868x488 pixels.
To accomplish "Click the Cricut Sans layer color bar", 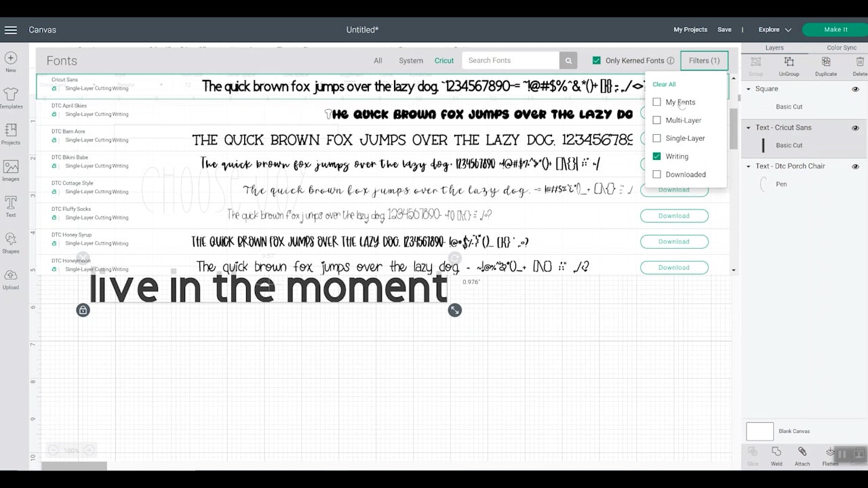I will pos(764,145).
